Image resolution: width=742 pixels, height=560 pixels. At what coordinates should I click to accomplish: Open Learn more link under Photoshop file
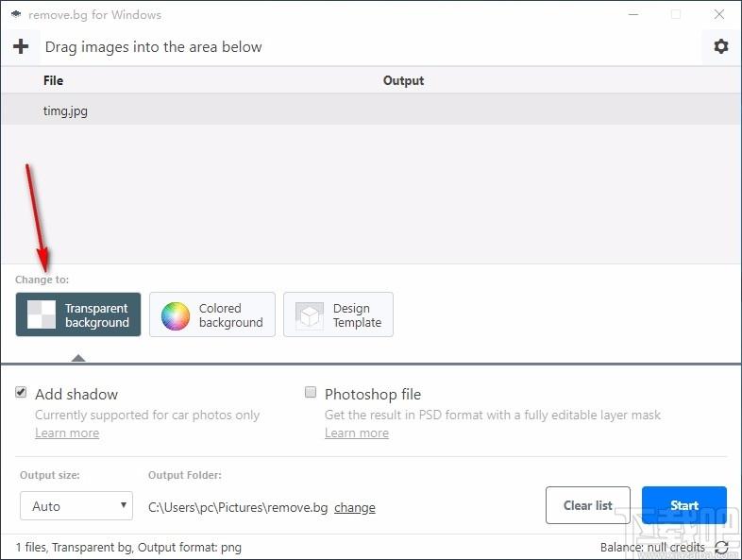[x=357, y=433]
